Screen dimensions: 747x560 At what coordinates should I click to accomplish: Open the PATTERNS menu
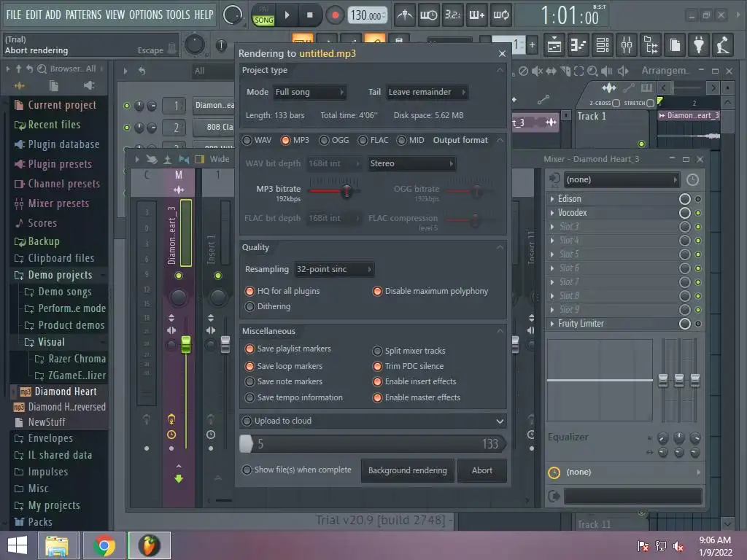click(x=83, y=15)
